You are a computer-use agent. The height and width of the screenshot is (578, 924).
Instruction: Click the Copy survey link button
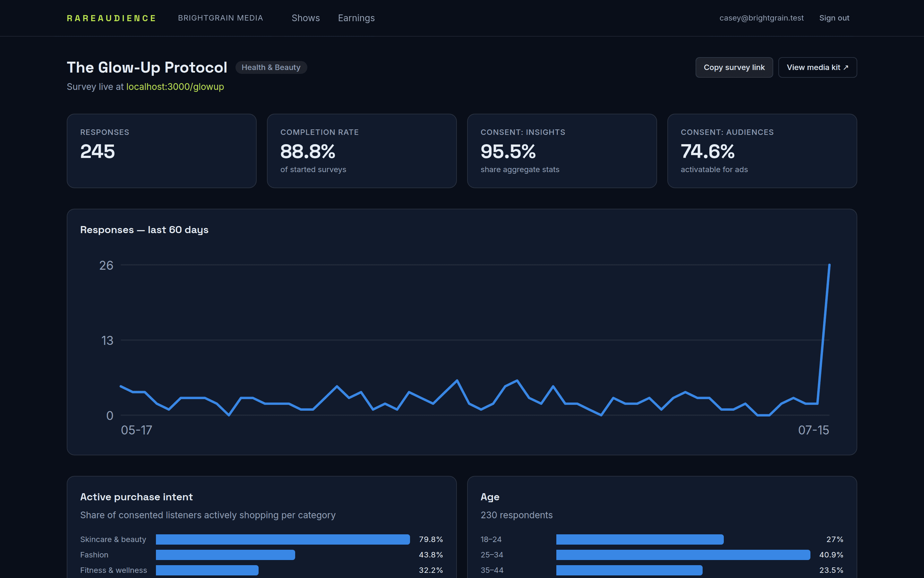734,67
